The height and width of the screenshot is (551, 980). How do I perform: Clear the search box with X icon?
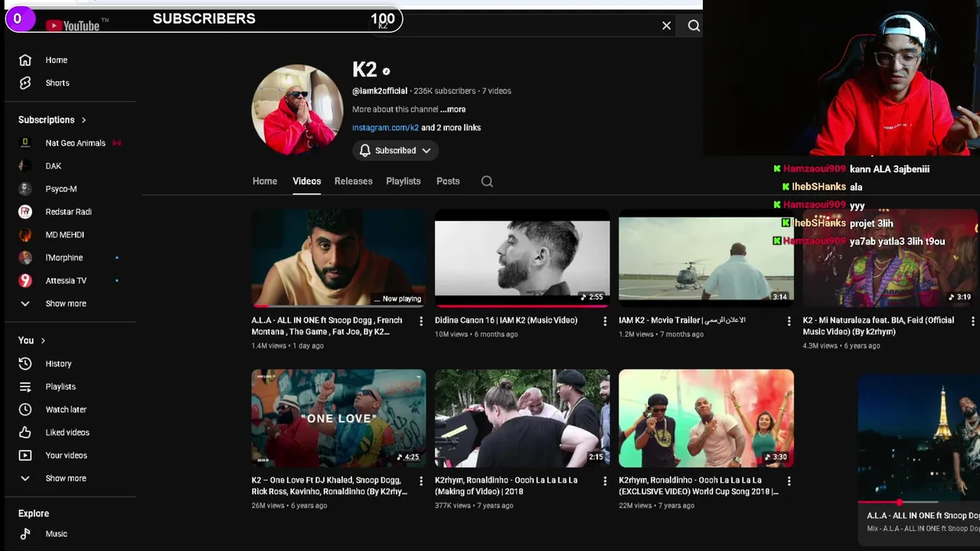(x=666, y=25)
